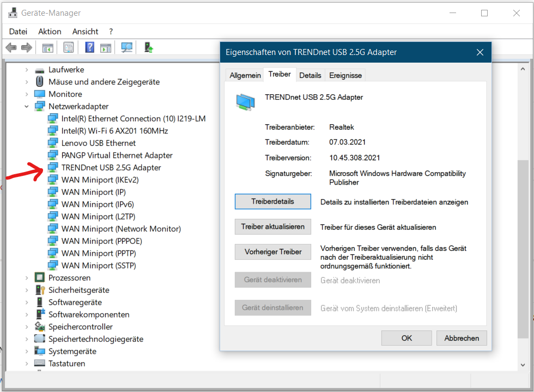Select Intel(R) Ethernet Connection (10) I219-LM
534x392 pixels.
[133, 119]
